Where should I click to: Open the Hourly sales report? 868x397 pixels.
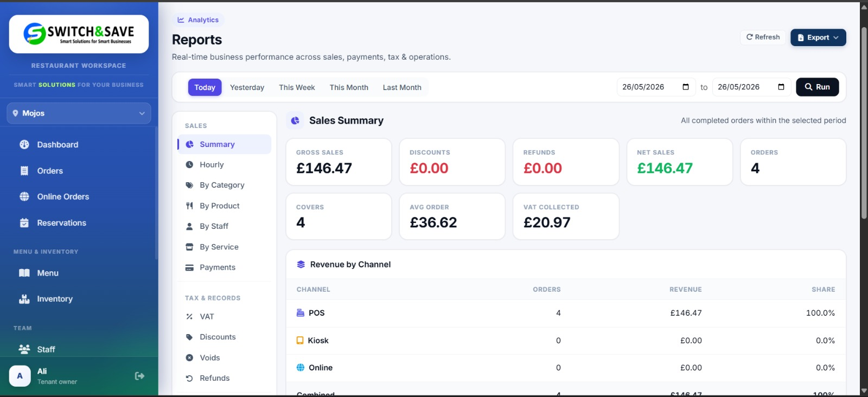point(224,165)
